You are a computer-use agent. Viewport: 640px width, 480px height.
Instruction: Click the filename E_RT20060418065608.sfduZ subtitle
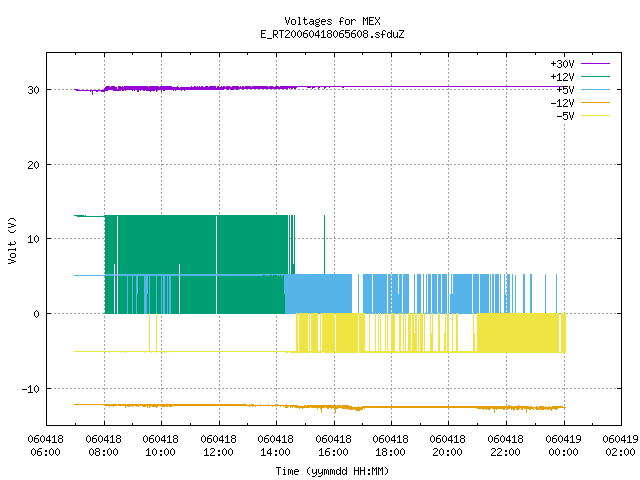pos(332,34)
